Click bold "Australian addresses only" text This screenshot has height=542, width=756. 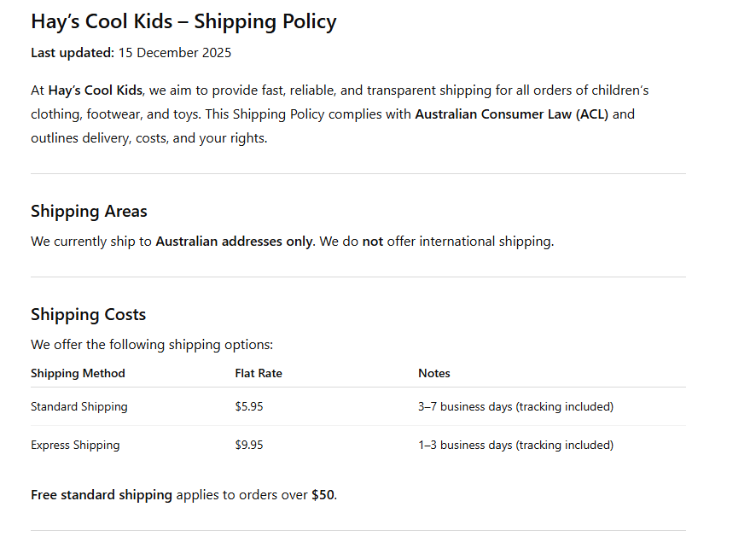coord(234,242)
